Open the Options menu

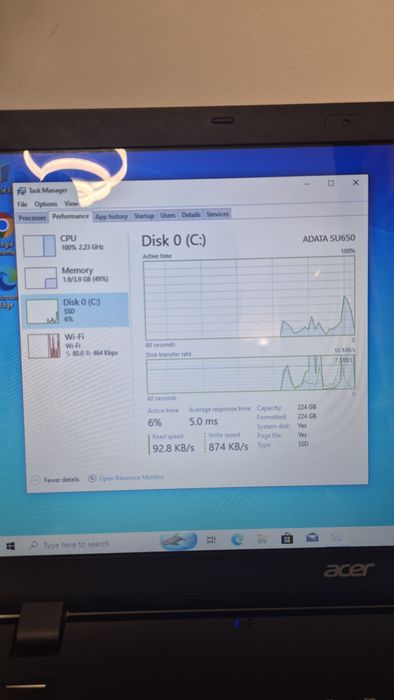pos(46,204)
